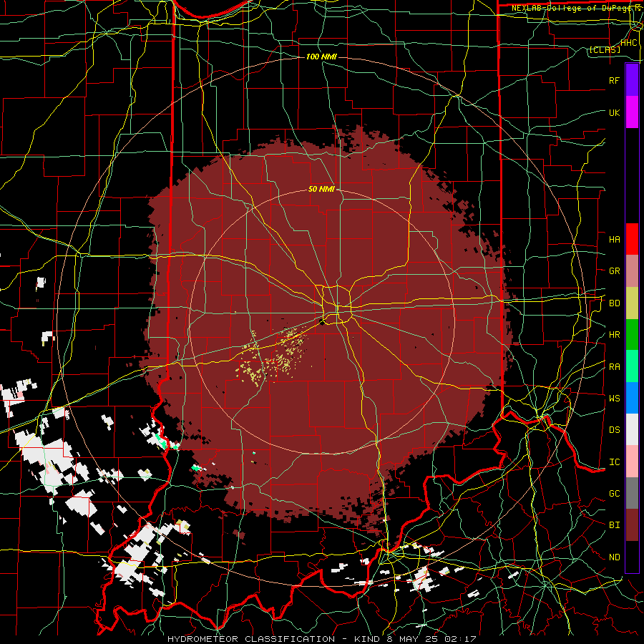The height and width of the screenshot is (644, 644).
Task: Click the HR green legend swatch
Action: coord(632,335)
